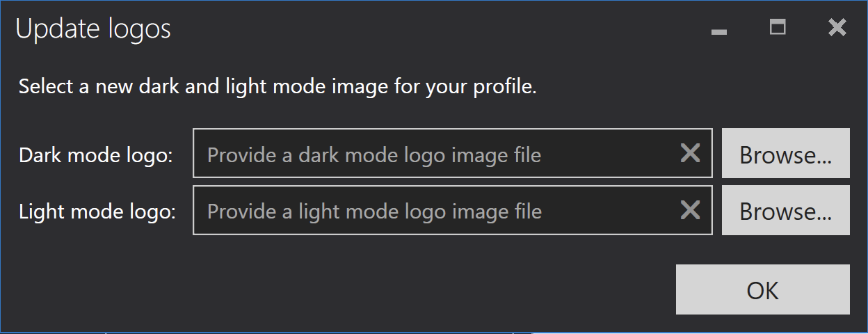Click 'Provide a light mode logo image file' placeholder
Image resolution: width=868 pixels, height=334 pixels.
click(375, 212)
